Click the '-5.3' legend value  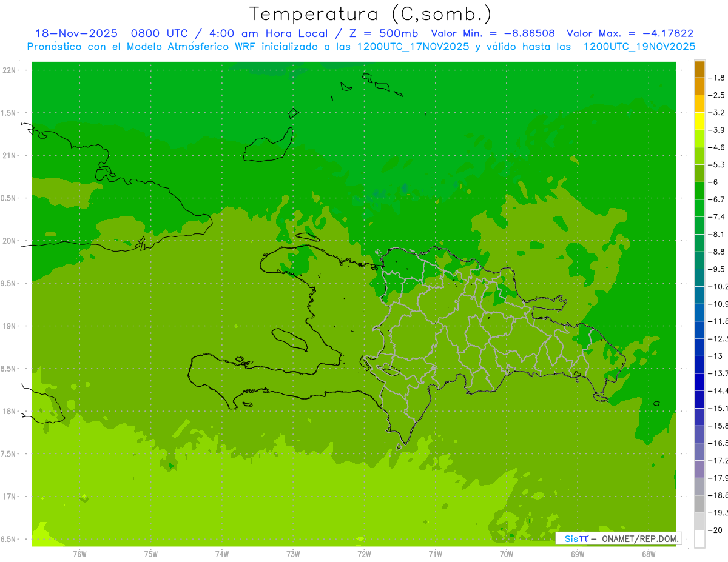pos(717,165)
